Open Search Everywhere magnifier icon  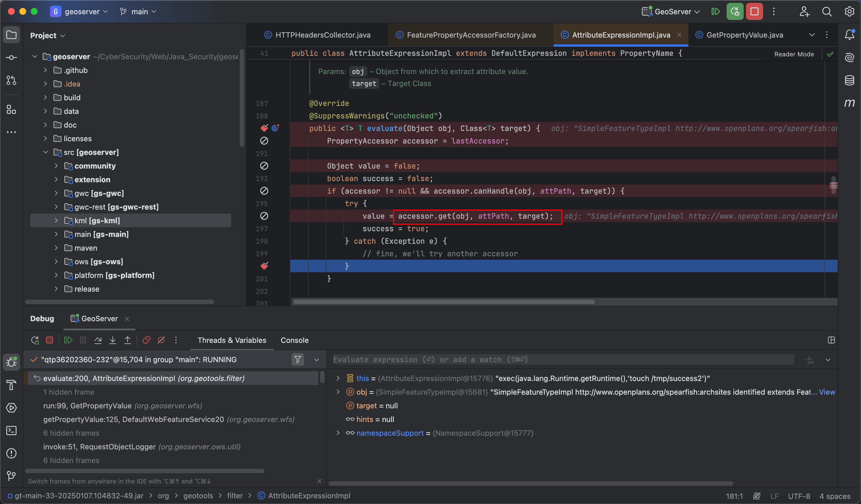pos(827,12)
